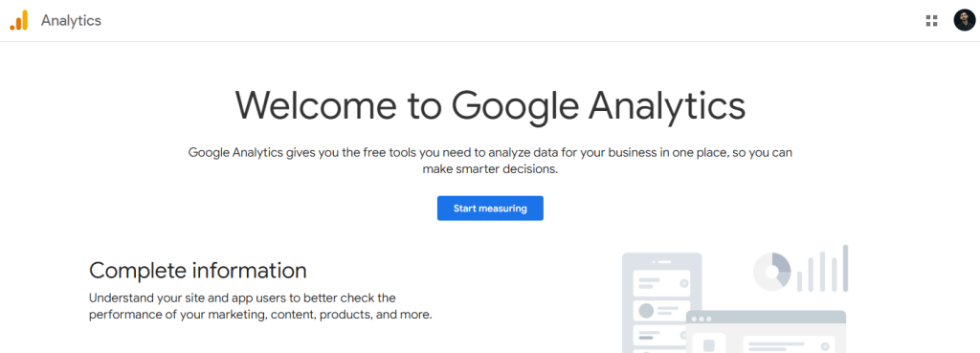Click the gray bar chart illustration
980x353 pixels.
click(x=822, y=269)
